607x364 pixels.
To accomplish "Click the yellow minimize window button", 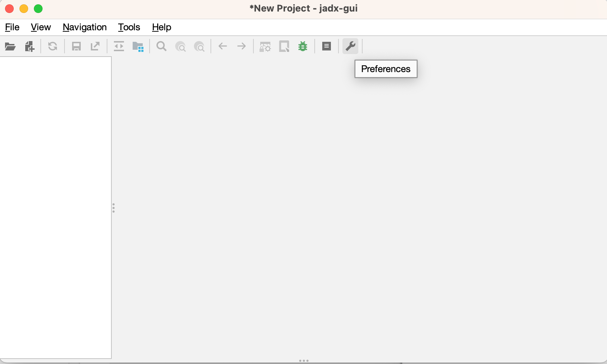I will (x=24, y=9).
